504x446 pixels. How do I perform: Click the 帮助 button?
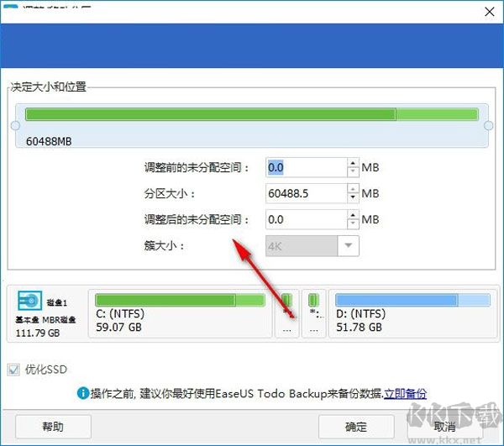tap(53, 427)
